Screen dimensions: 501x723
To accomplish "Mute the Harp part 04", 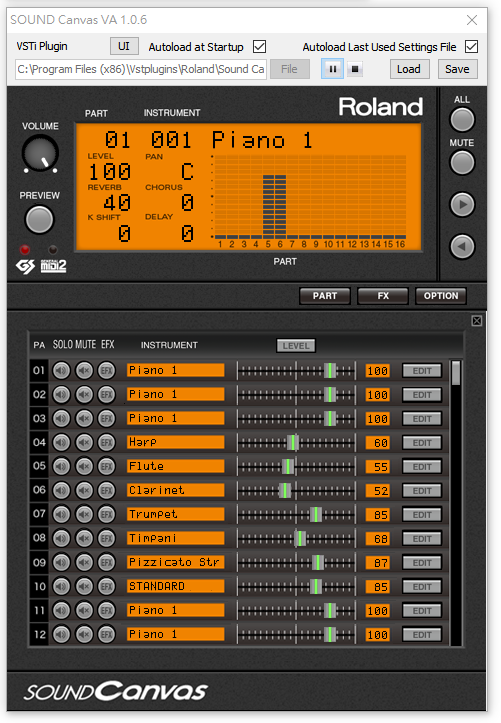I will point(84,442).
